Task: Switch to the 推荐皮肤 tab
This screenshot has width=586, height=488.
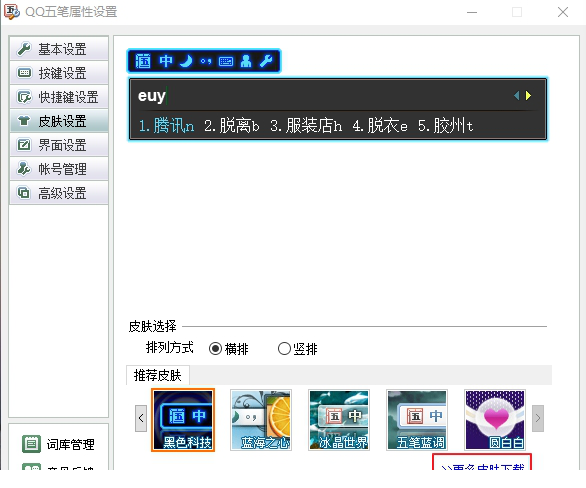Action: coord(158,375)
